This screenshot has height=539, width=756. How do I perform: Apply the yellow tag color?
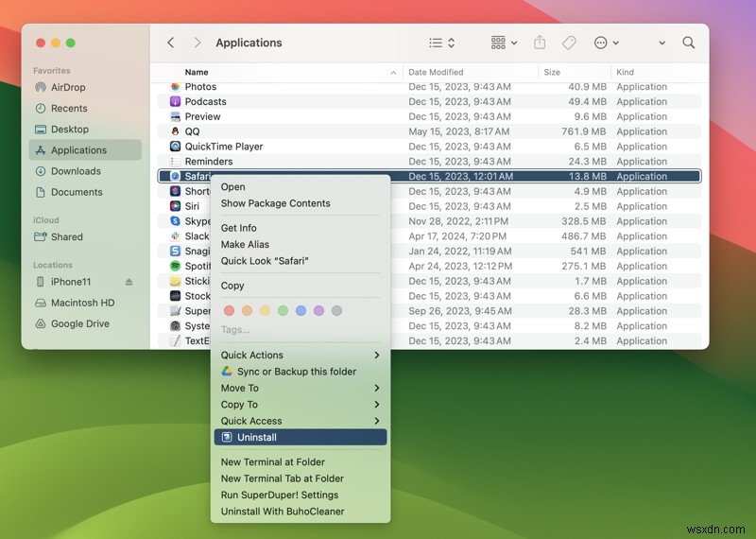coord(266,311)
